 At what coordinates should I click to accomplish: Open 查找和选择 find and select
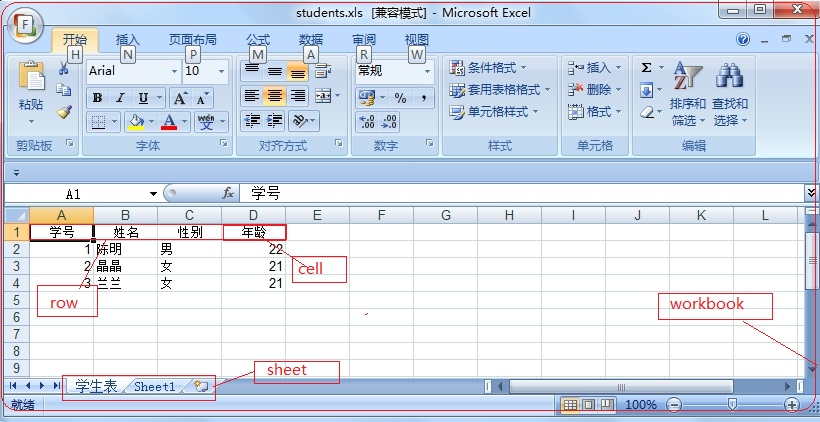pyautogui.click(x=730, y=94)
